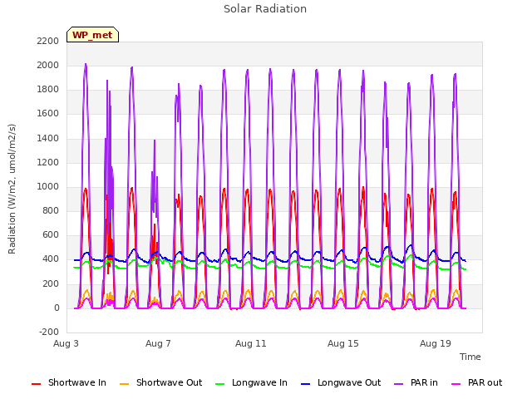The image size is (532, 399).
Task: Click the WP_met annotation label
Action: [92, 35]
